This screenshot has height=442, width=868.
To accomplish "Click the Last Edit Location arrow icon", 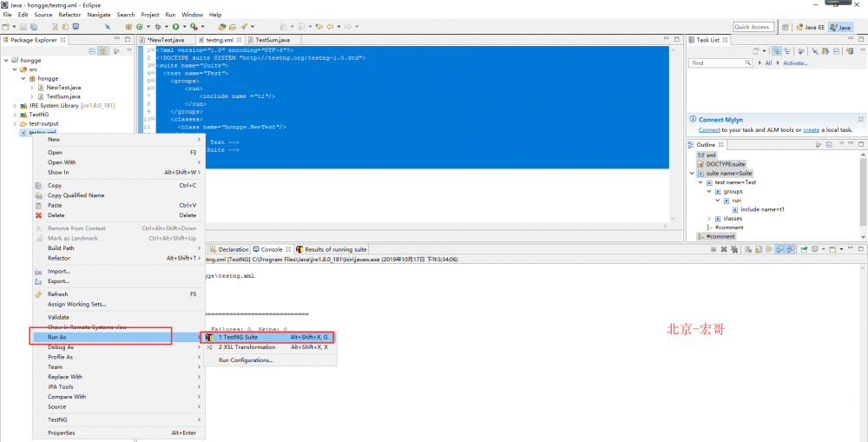I will pos(319,26).
